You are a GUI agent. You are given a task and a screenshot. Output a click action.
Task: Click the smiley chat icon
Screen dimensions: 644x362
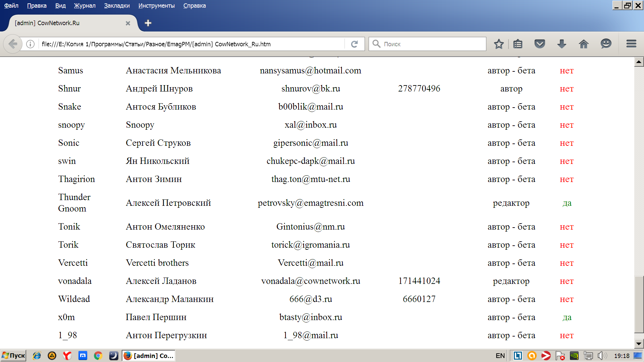pos(606,44)
